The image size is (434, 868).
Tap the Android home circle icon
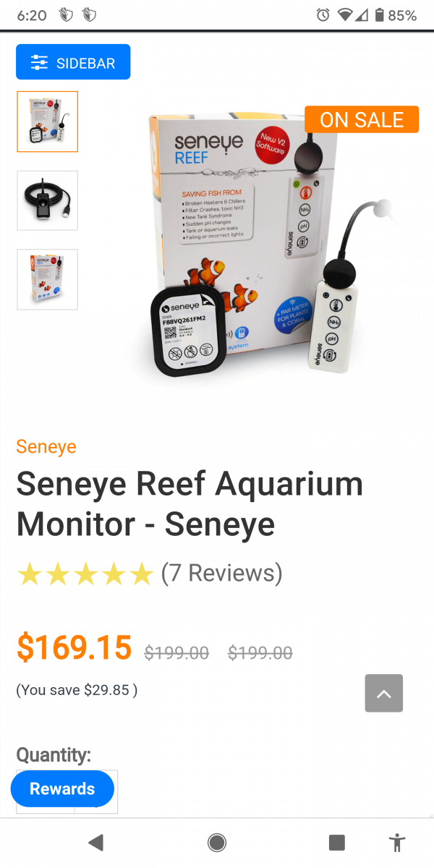[x=216, y=842]
